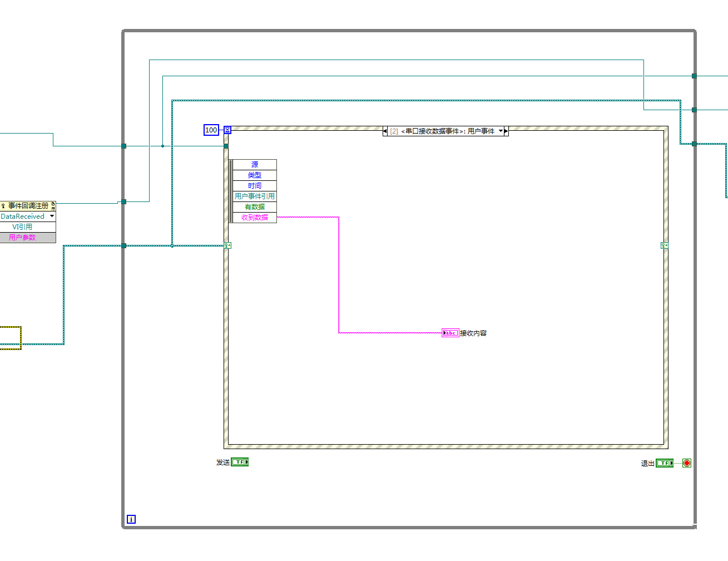Click the event timeout hourglass terminal

227,130
